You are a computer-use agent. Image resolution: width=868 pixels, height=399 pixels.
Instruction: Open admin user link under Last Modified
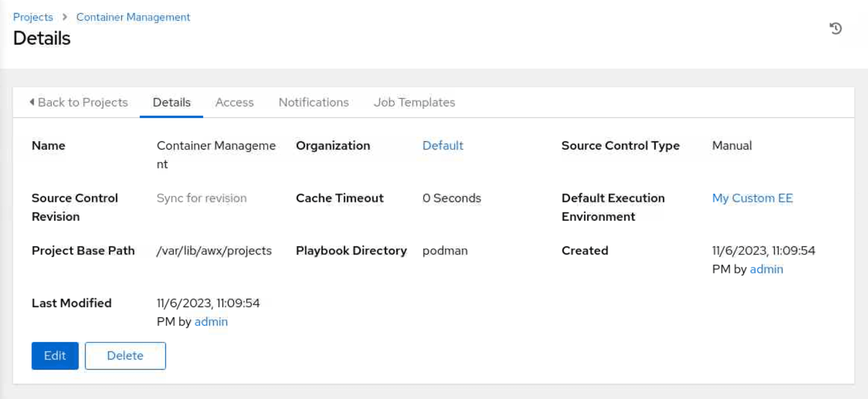coord(211,322)
